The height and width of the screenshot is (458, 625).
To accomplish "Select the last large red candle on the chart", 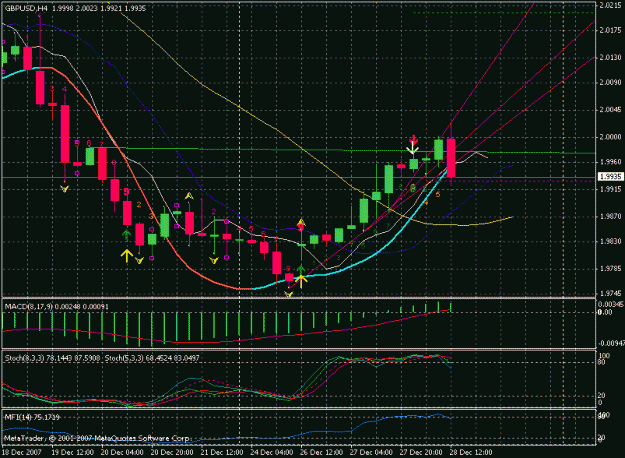I will (x=451, y=158).
